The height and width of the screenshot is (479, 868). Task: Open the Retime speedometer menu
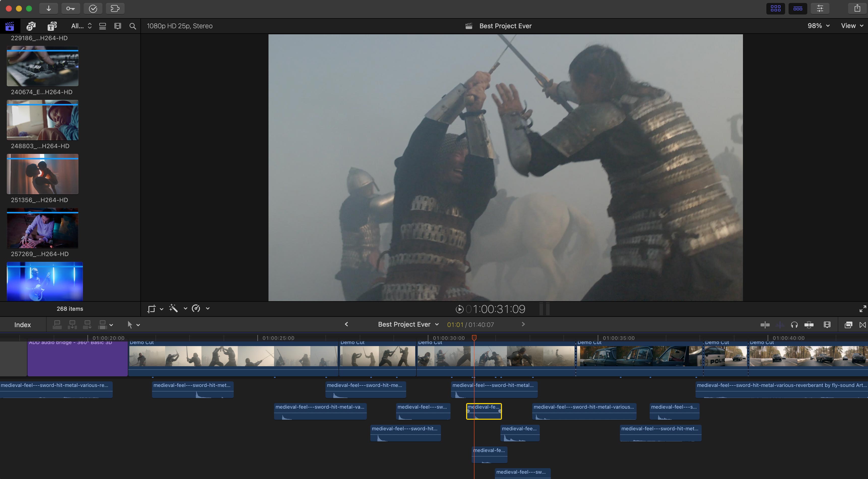[200, 308]
